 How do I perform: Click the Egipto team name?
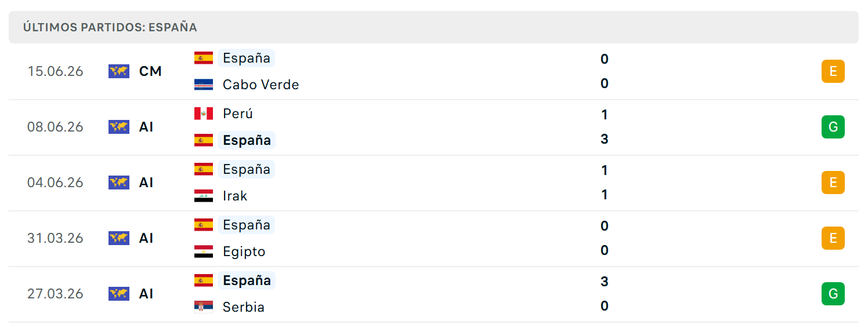coord(244,251)
